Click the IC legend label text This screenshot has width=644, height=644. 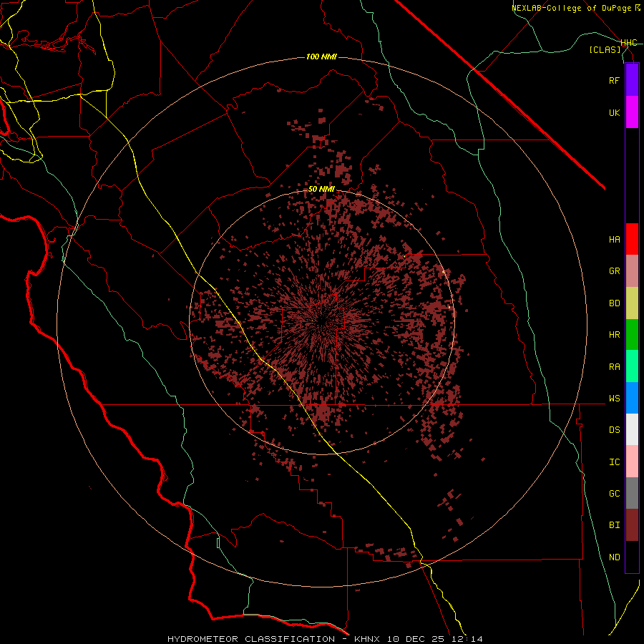pos(614,462)
